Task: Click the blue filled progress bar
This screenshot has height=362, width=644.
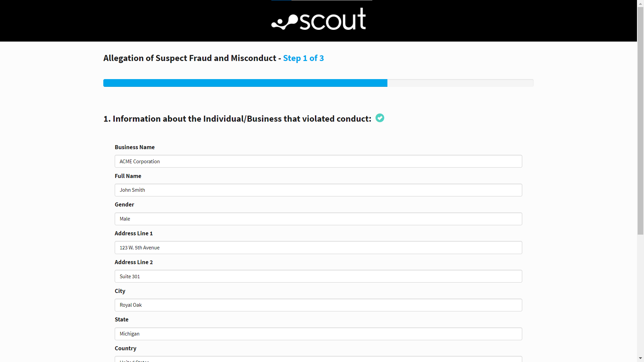Action: 245,83
